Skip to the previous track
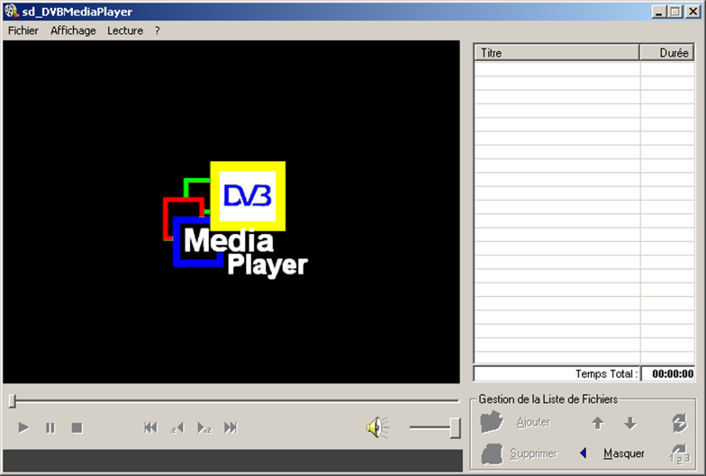Viewport: 706px width, 476px height. click(x=151, y=427)
